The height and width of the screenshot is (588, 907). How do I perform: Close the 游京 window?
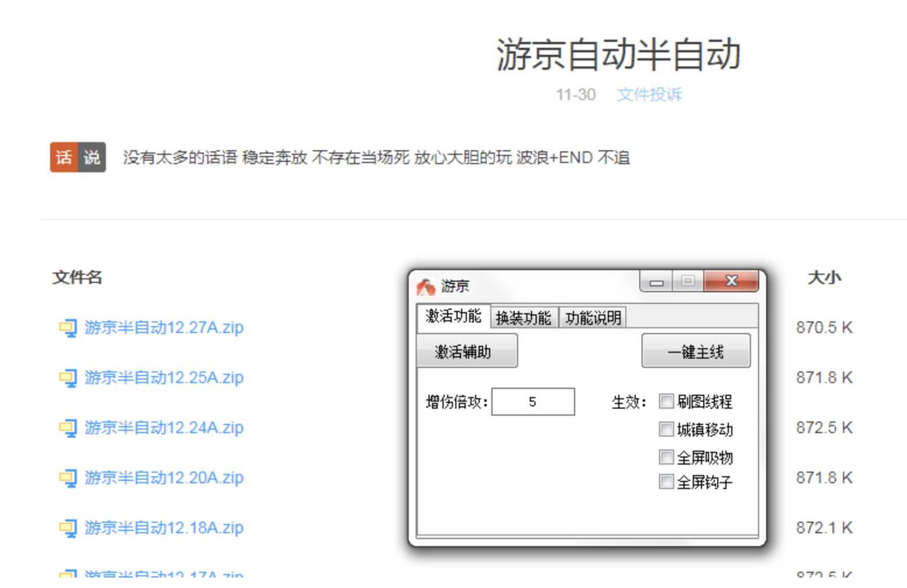coord(731,282)
